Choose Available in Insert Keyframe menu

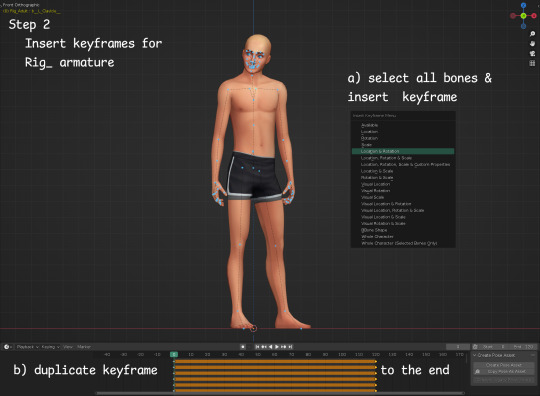(403, 125)
